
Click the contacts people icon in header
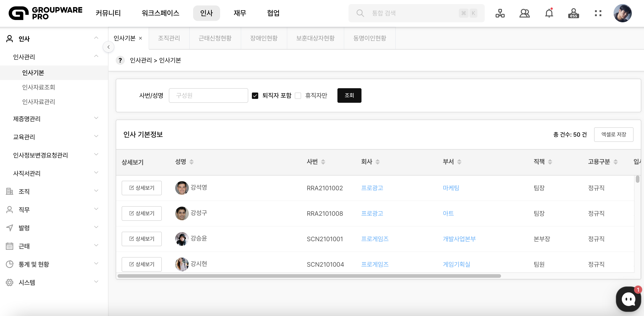tap(524, 13)
